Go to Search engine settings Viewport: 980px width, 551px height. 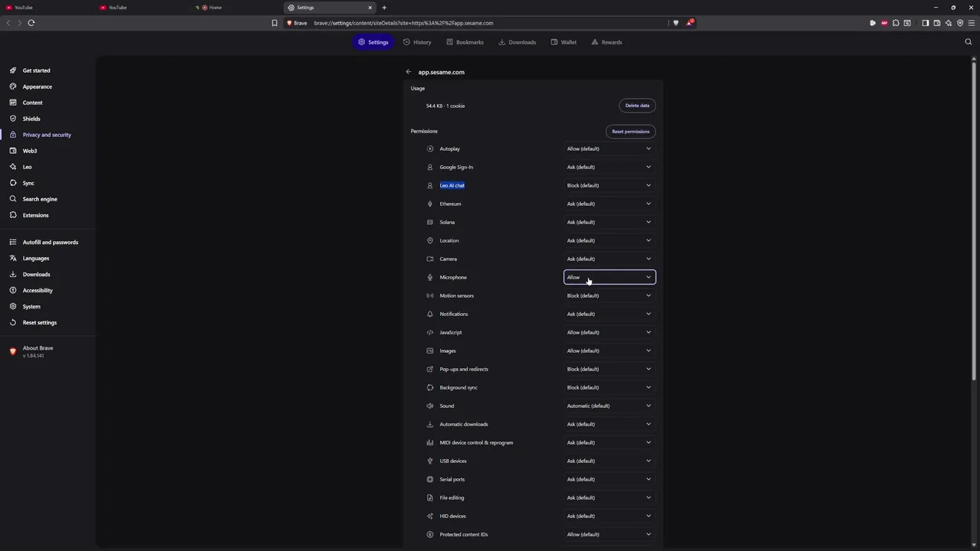(40, 199)
